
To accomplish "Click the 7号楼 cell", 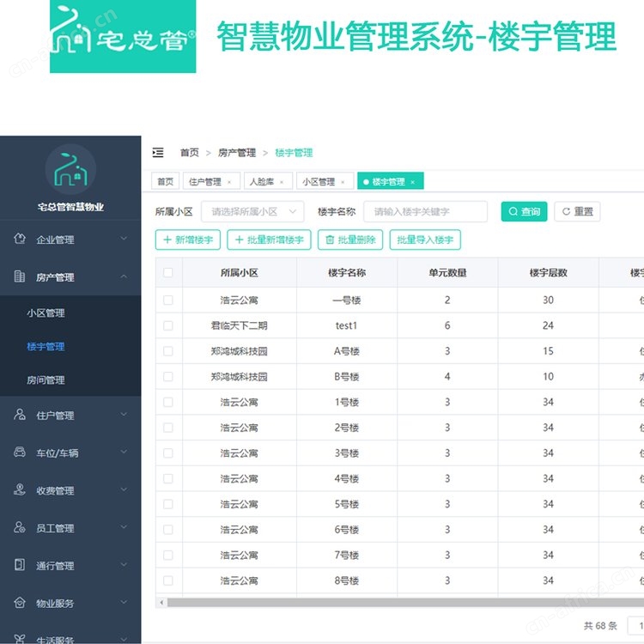I will [347, 556].
